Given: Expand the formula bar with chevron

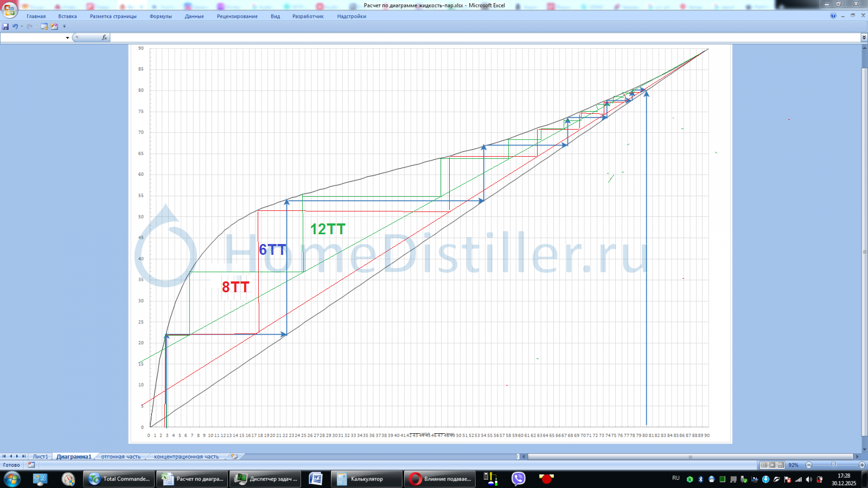Looking at the screenshot, I should tap(864, 37).
